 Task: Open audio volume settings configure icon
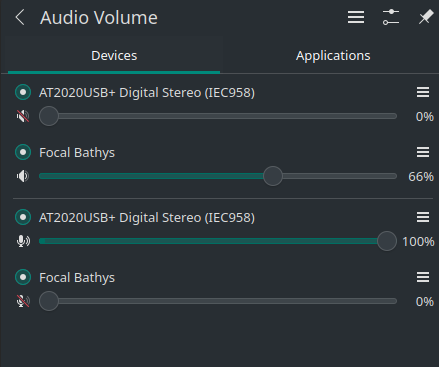391,17
